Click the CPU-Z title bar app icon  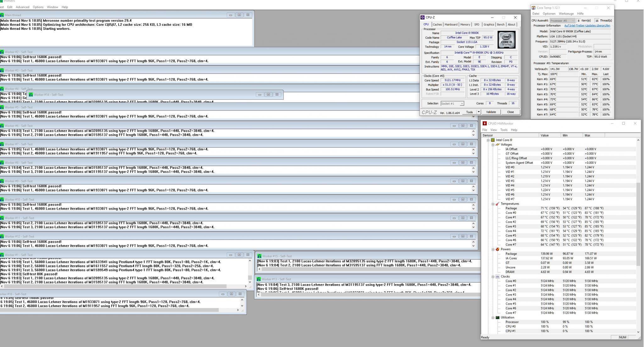(423, 18)
